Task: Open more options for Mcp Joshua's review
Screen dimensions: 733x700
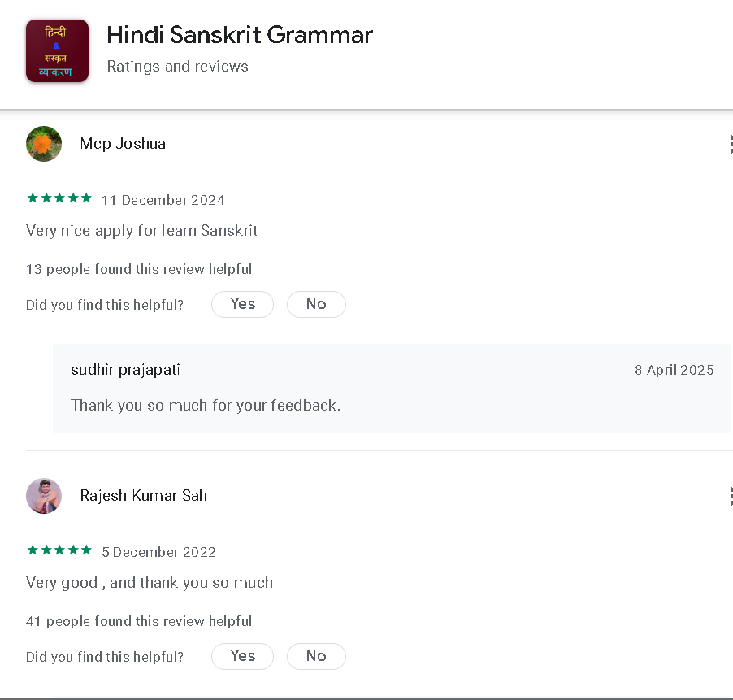Action: click(730, 145)
